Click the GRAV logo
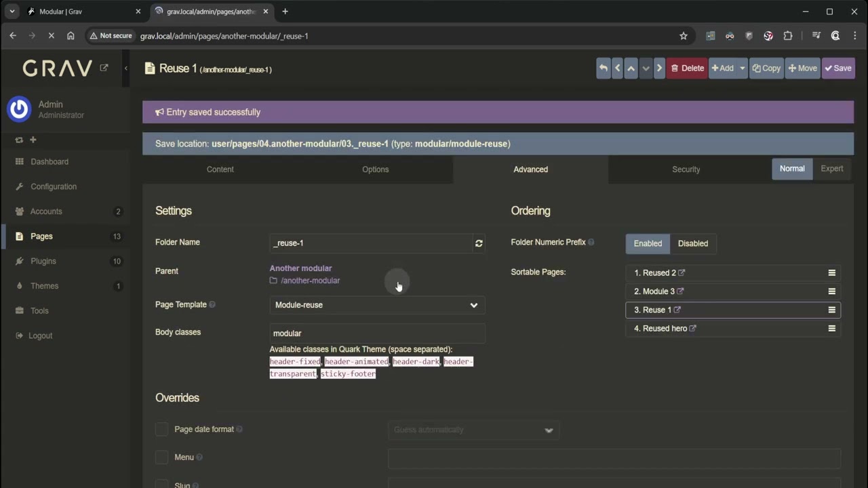 [x=58, y=68]
